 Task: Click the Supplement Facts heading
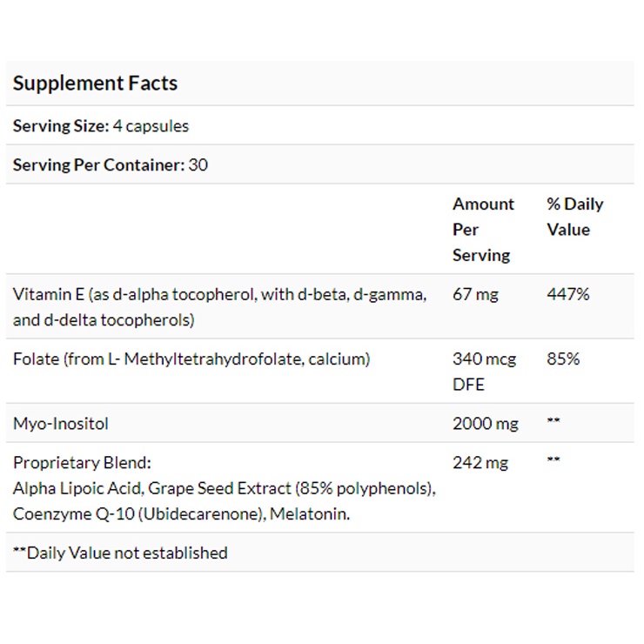click(x=95, y=84)
